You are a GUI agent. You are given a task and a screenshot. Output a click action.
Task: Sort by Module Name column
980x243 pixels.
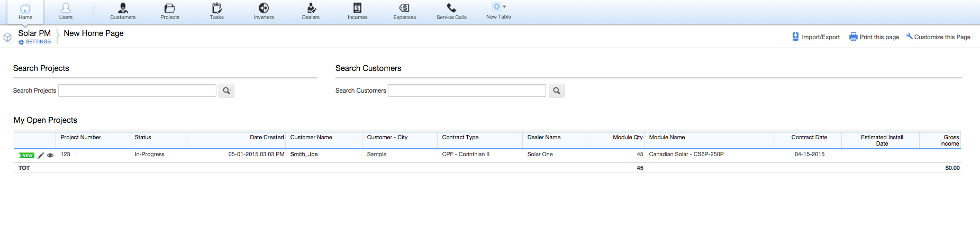(667, 137)
